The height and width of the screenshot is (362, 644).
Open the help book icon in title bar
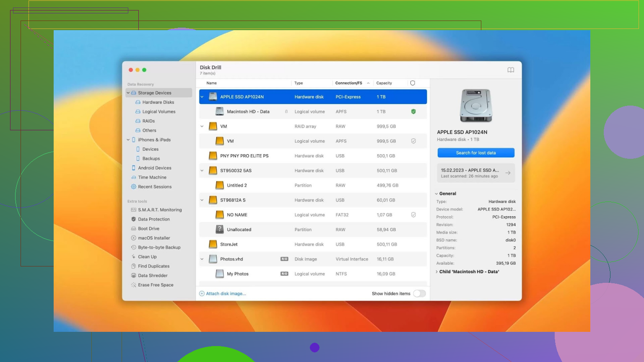511,70
